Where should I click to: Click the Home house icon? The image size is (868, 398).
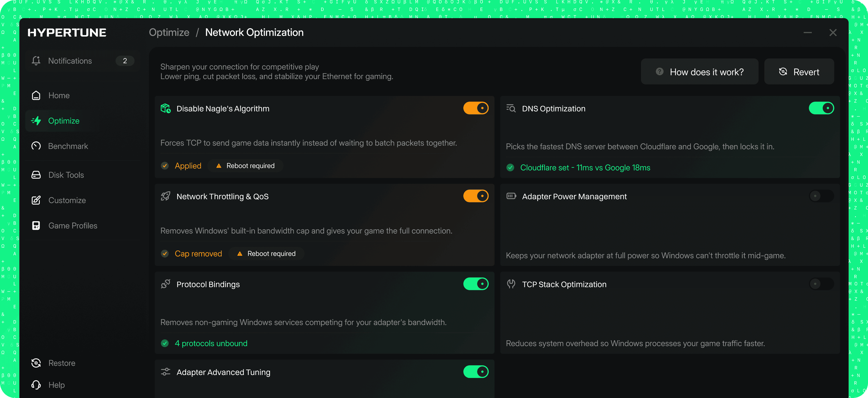click(x=36, y=95)
